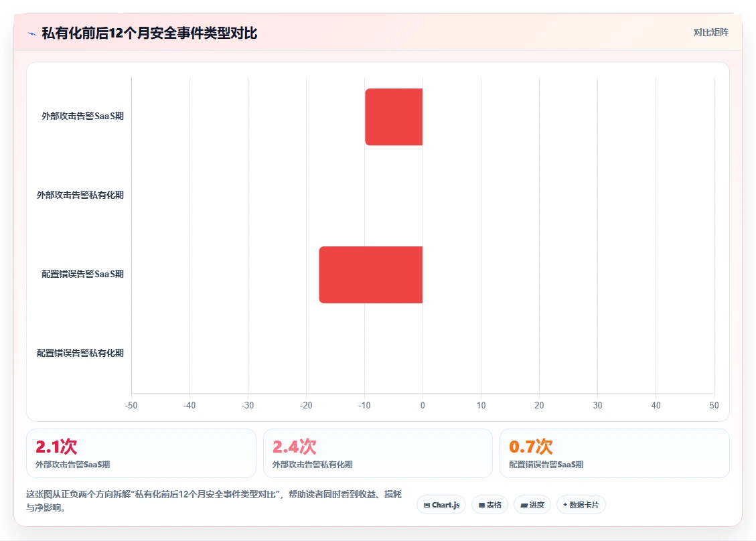Click x-axis tick label -10
The height and width of the screenshot is (541, 756).
pyautogui.click(x=364, y=406)
